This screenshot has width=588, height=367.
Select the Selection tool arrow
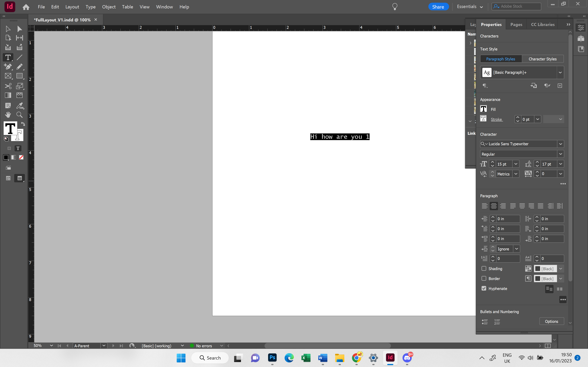pyautogui.click(x=8, y=29)
